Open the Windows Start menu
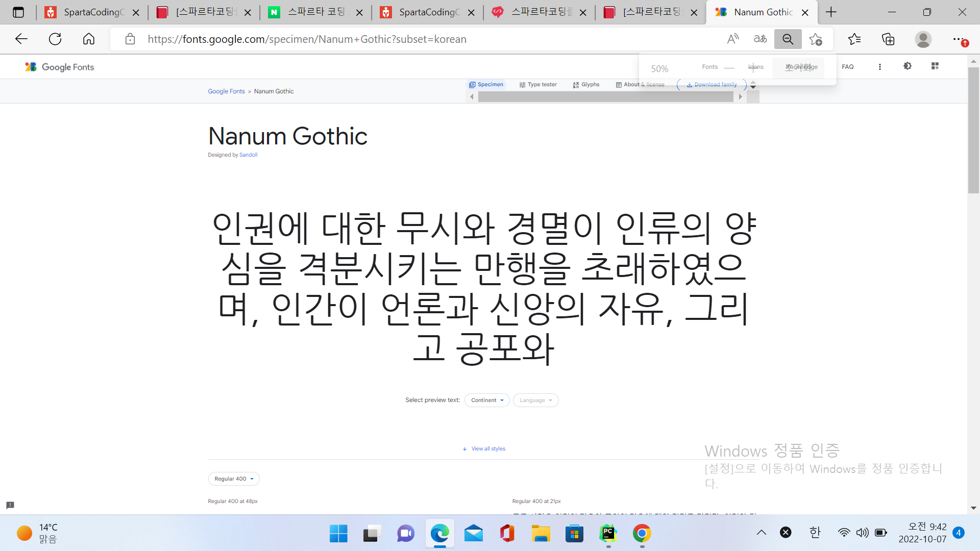The height and width of the screenshot is (551, 980). click(x=338, y=534)
